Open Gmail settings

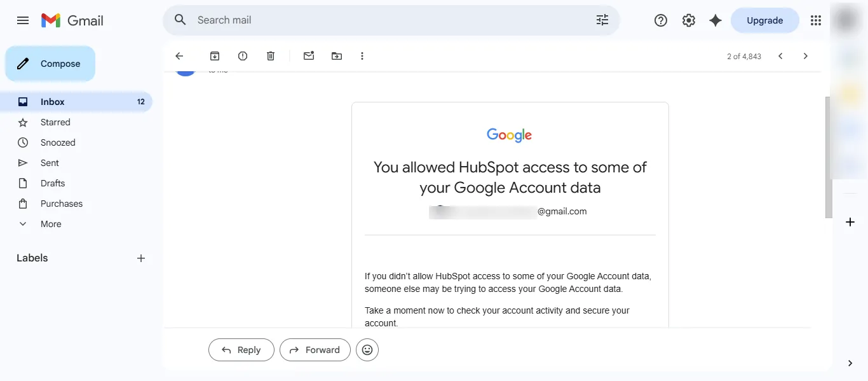click(688, 20)
